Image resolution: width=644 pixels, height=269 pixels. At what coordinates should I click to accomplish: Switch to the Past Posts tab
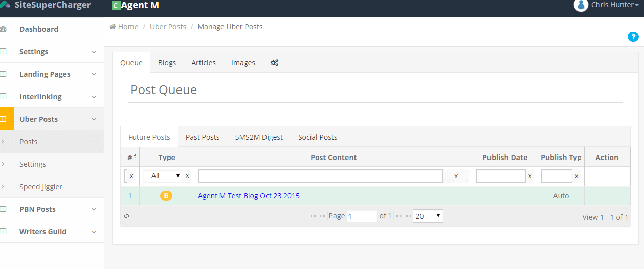click(203, 137)
